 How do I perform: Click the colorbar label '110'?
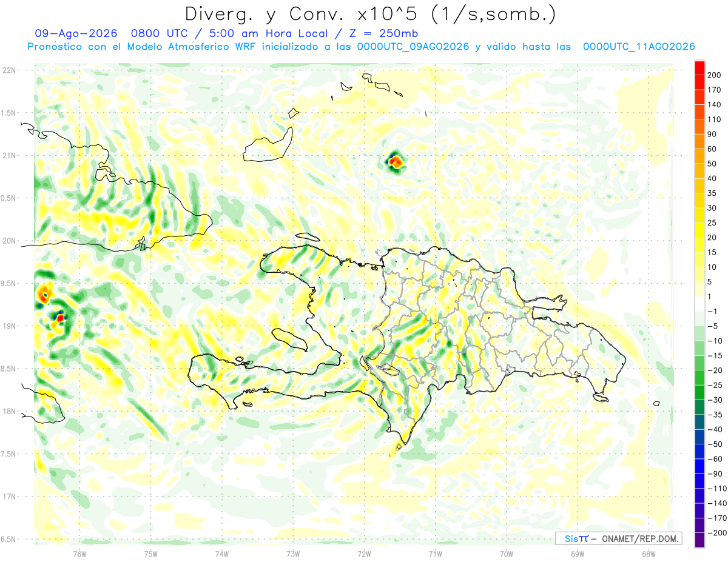coord(714,119)
